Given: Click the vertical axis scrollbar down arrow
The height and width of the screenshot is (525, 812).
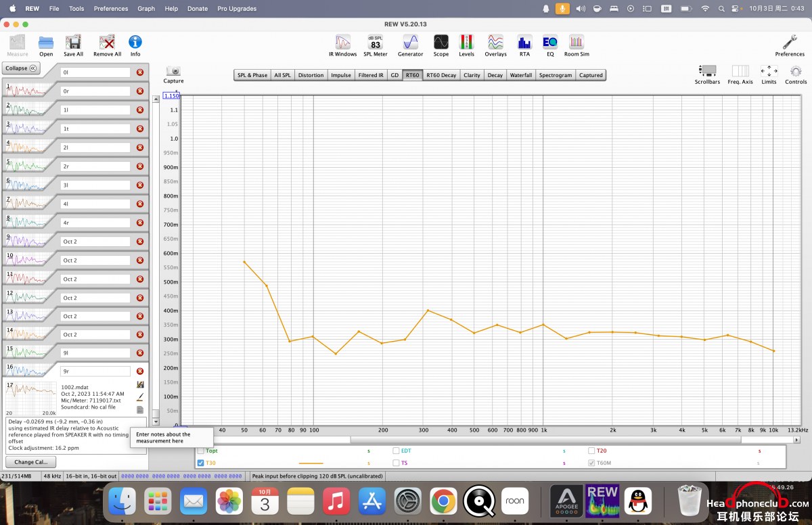Looking at the screenshot, I should [156, 421].
